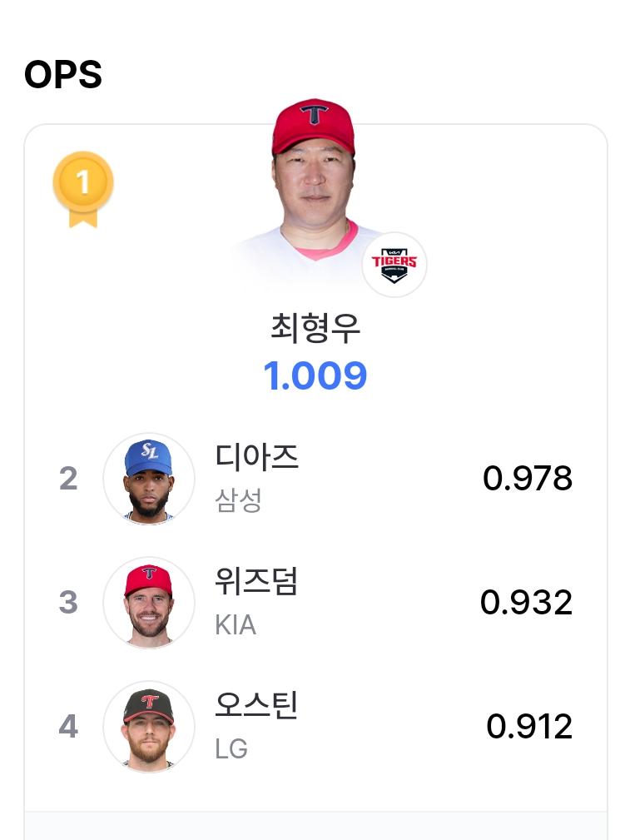Select the player name 디아즈
620x840 pixels.
(x=256, y=457)
